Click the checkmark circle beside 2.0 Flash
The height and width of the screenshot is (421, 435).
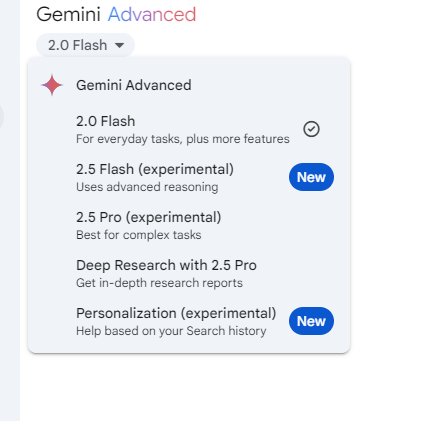pyautogui.click(x=311, y=129)
